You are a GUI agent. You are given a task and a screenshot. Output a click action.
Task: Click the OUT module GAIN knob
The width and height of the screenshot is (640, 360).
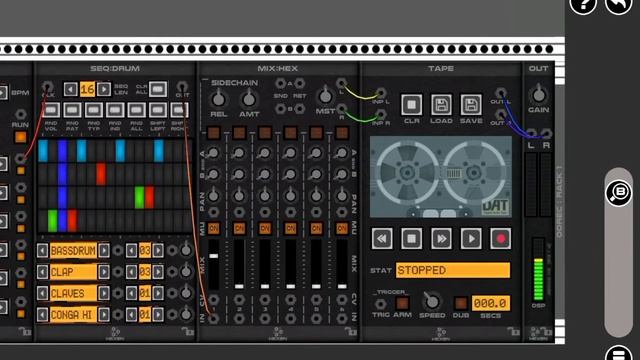pos(538,95)
